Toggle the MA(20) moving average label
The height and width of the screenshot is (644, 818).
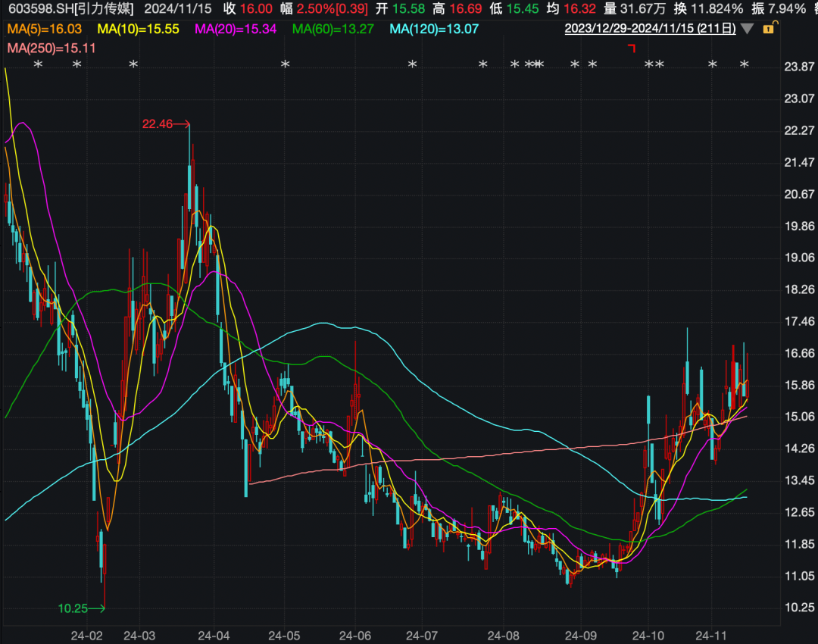[x=234, y=29]
